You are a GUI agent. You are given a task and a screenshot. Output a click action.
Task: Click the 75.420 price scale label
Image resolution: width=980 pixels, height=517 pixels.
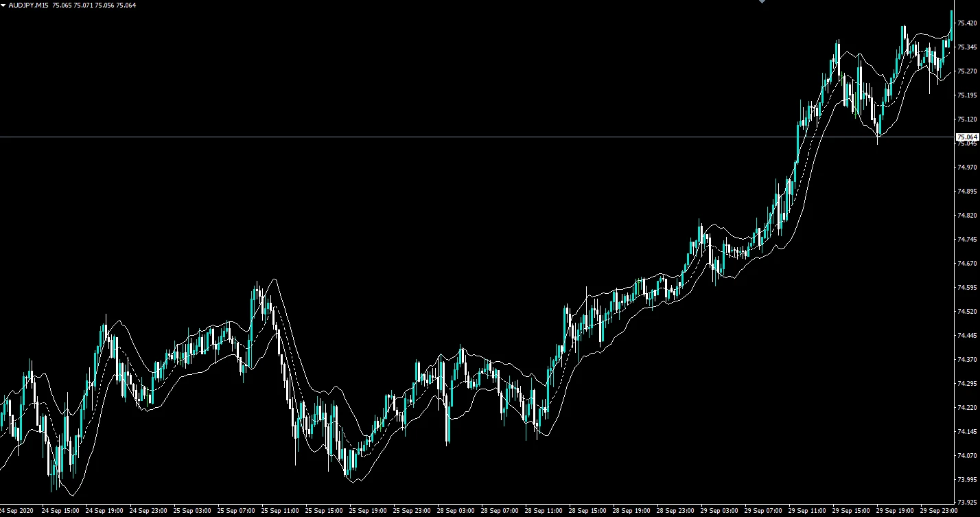pyautogui.click(x=968, y=23)
